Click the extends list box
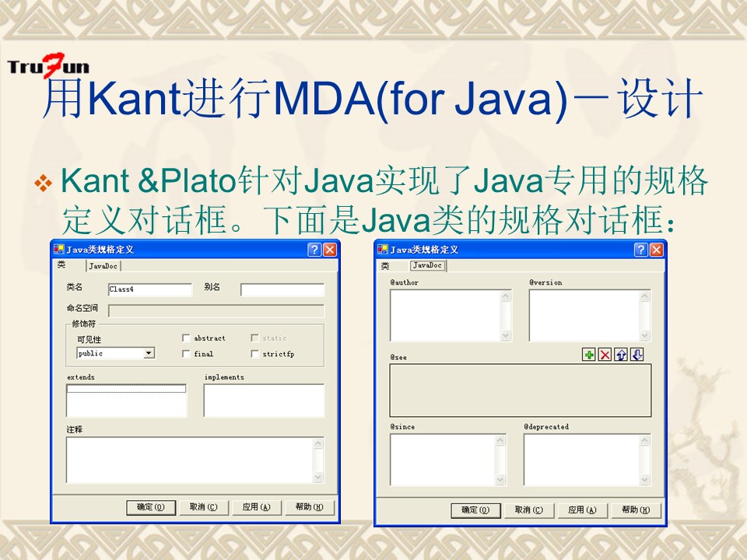 (x=126, y=401)
